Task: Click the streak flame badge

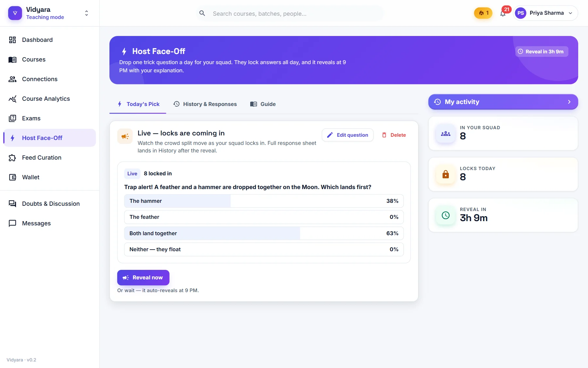Action: [483, 13]
